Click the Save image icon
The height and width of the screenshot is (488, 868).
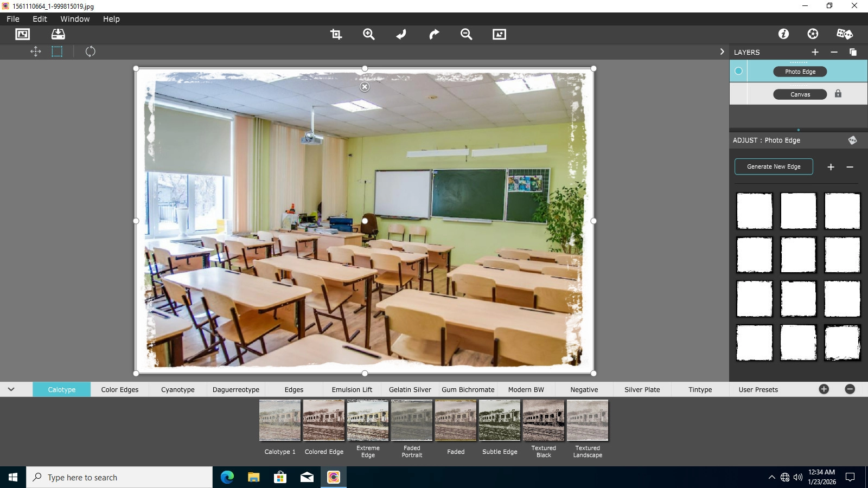[x=58, y=34]
